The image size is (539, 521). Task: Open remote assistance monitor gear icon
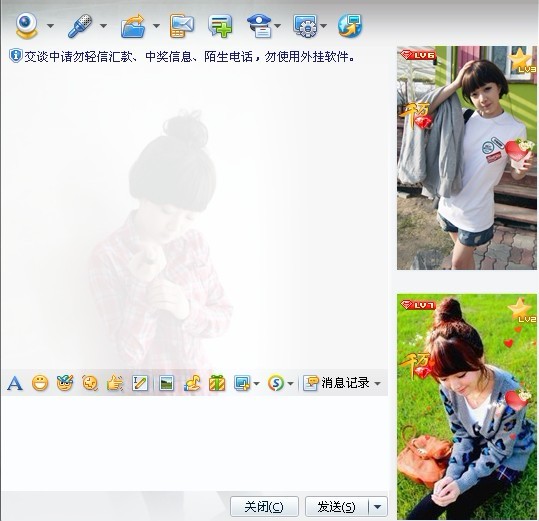coord(306,26)
